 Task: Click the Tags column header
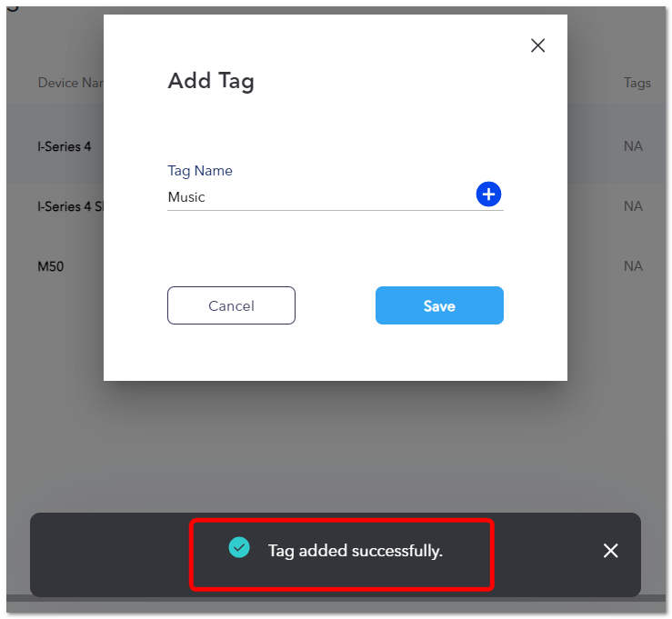click(x=637, y=83)
